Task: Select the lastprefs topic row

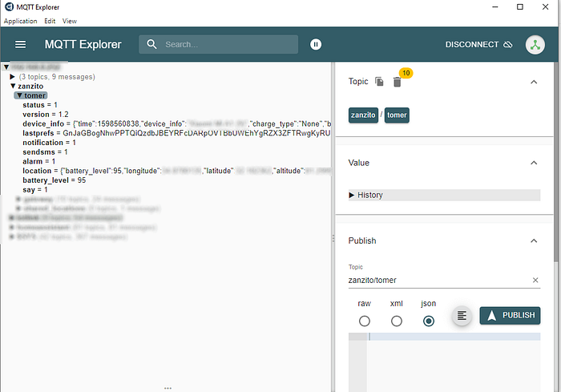Action: [x=177, y=133]
